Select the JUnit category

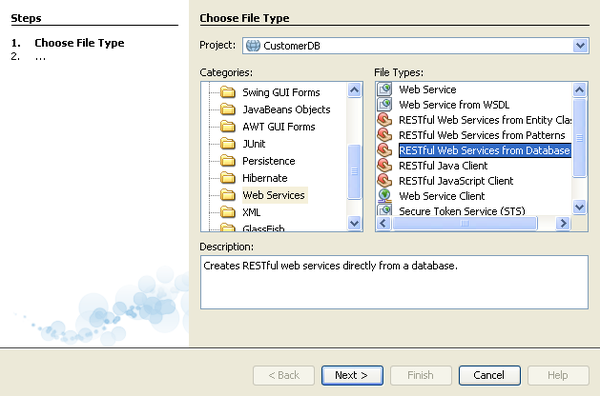click(254, 144)
